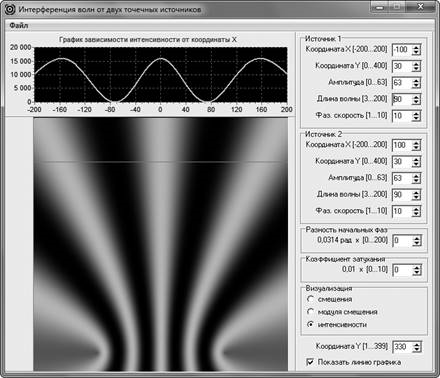Click the application icon in title bar
The image size is (440, 378).
tap(10, 9)
